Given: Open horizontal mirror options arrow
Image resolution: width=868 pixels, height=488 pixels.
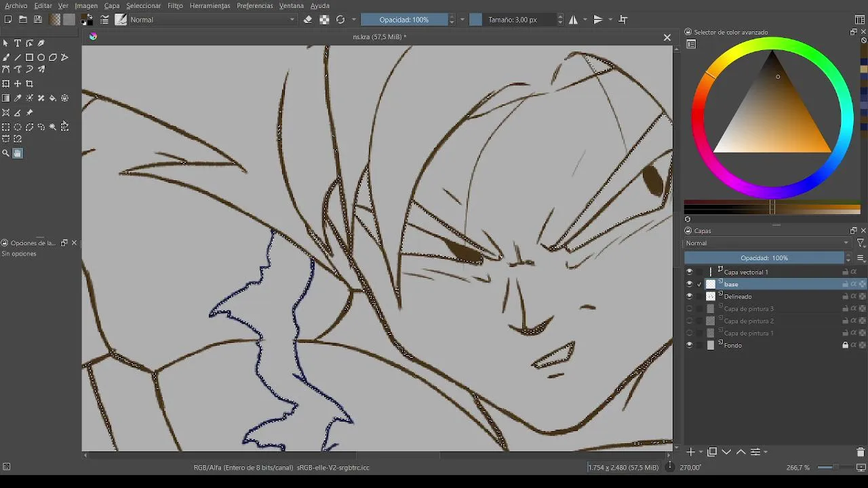Looking at the screenshot, I should coord(585,20).
